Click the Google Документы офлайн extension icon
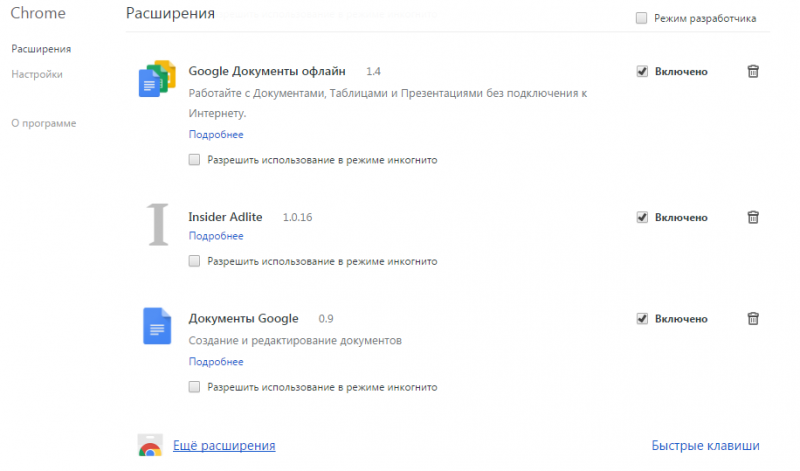This screenshot has width=800, height=471. [x=156, y=80]
